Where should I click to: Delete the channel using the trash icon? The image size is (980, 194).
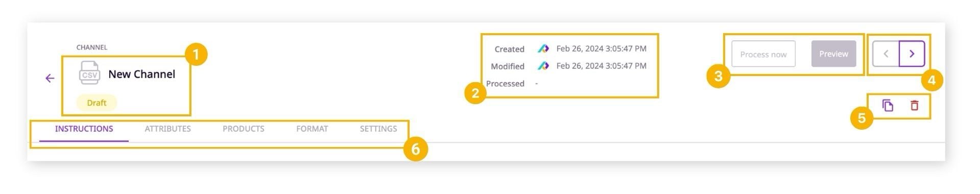click(914, 106)
